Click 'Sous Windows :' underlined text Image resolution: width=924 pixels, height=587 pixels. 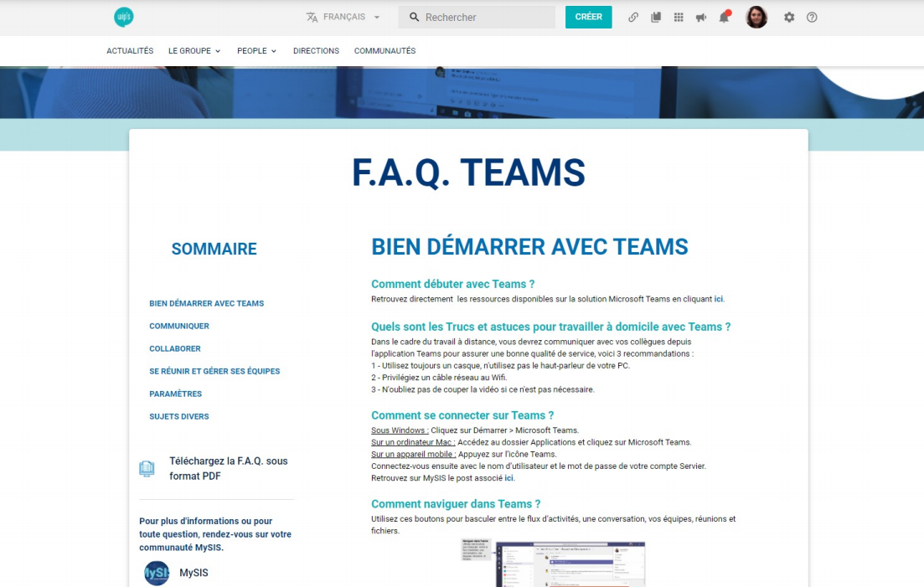pyautogui.click(x=400, y=430)
